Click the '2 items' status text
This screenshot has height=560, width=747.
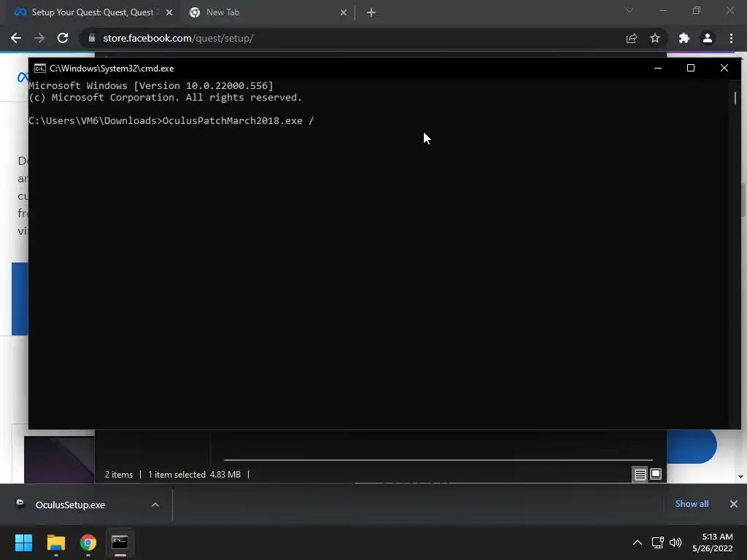click(x=119, y=475)
